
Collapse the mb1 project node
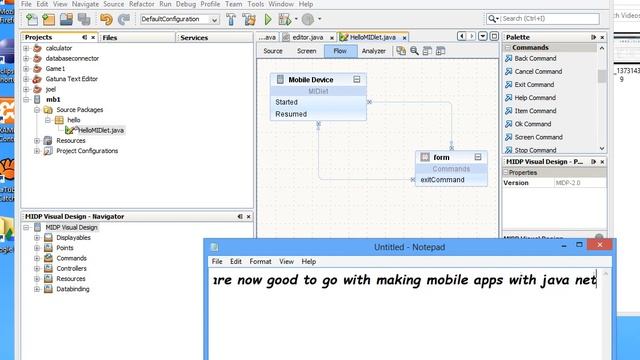point(26,100)
